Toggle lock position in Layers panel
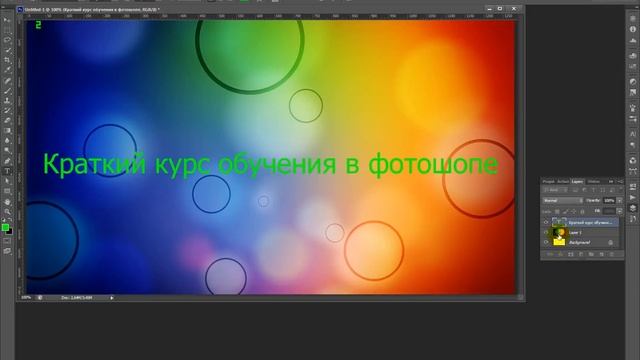Viewport: 640px width, 360px height. coord(573,211)
